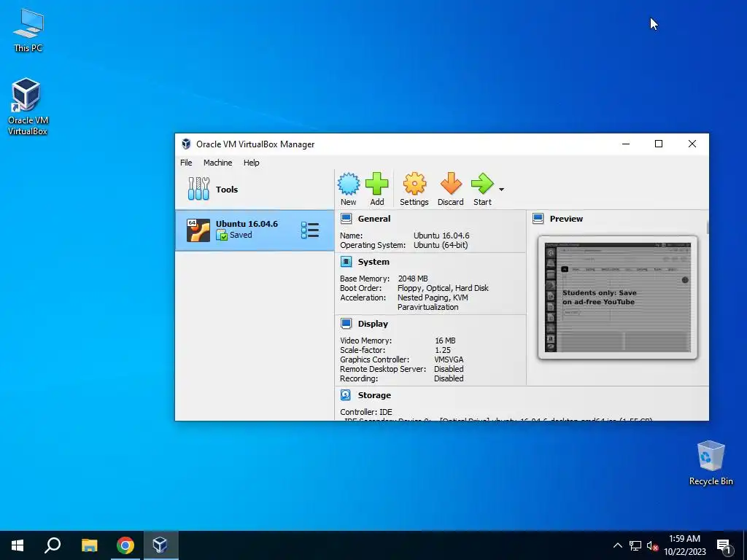This screenshot has height=560, width=747.
Task: Click the '1.25' scale-factor value
Action: (x=443, y=350)
